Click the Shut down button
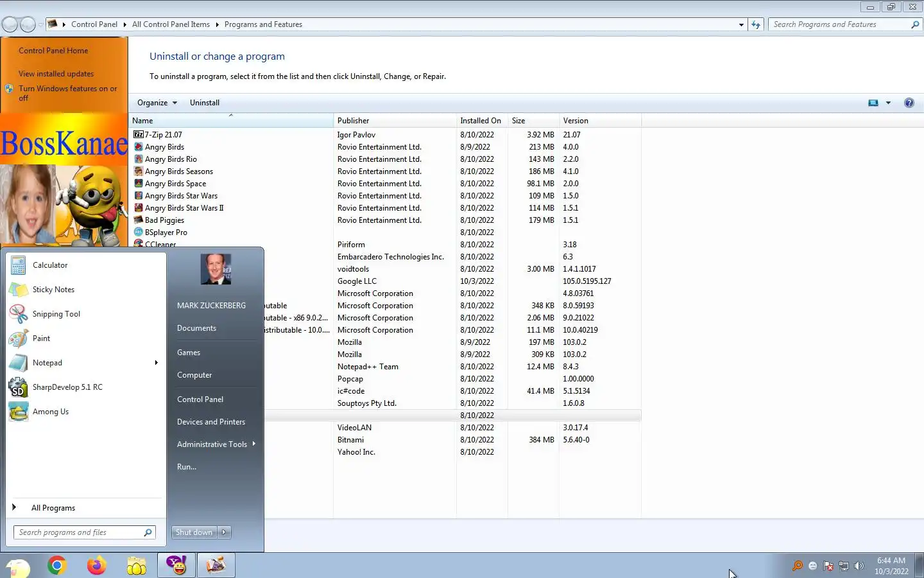Image resolution: width=924 pixels, height=578 pixels. pyautogui.click(x=194, y=532)
